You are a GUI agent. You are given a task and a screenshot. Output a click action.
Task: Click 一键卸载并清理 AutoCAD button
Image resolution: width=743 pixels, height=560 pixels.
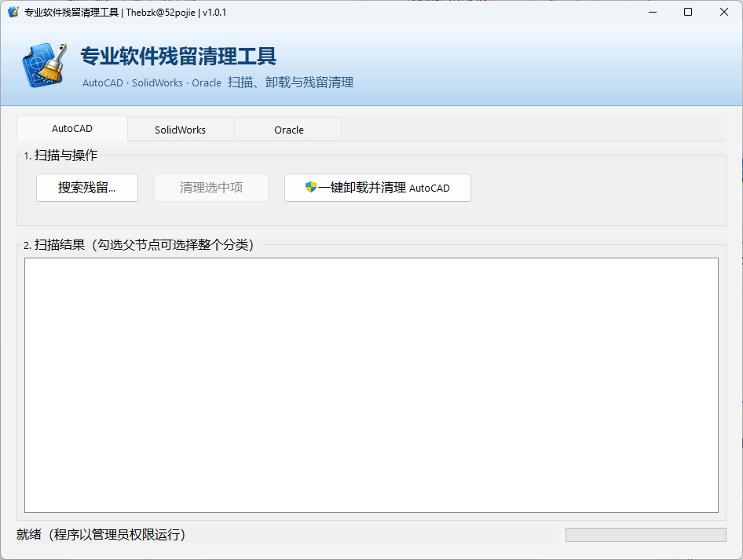pyautogui.click(x=378, y=188)
